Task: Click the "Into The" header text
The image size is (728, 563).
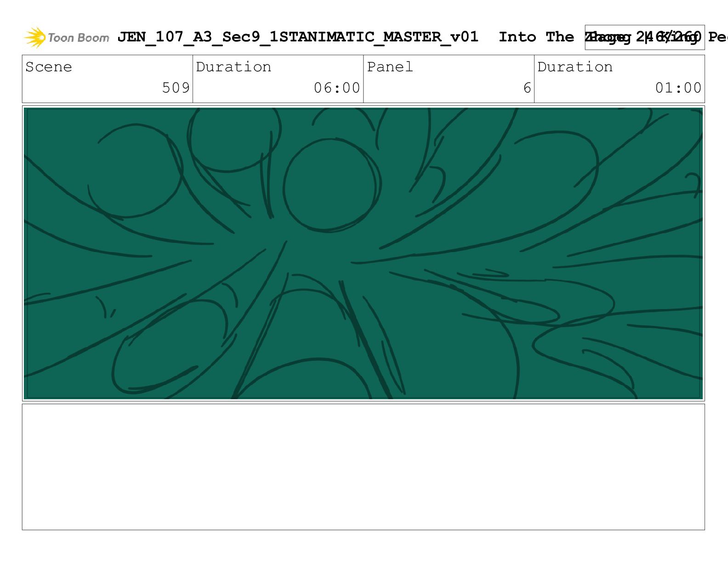Action: [536, 37]
